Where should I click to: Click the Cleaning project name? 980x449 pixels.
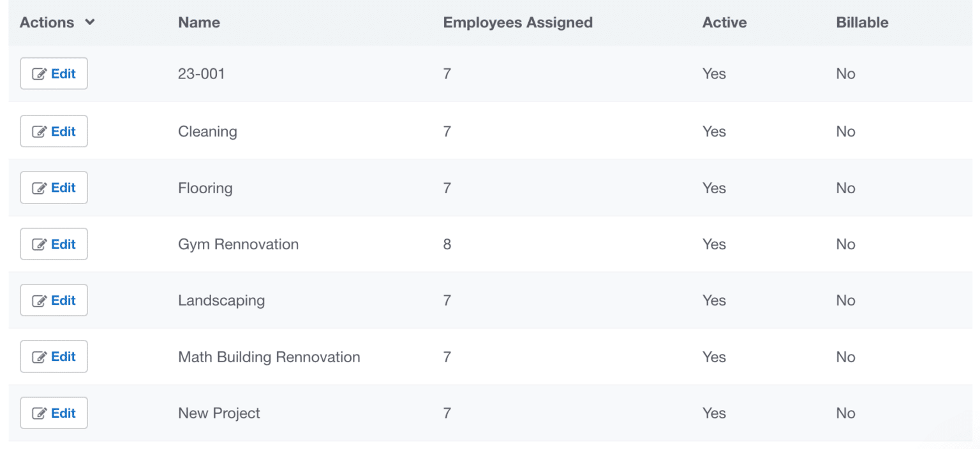point(207,131)
